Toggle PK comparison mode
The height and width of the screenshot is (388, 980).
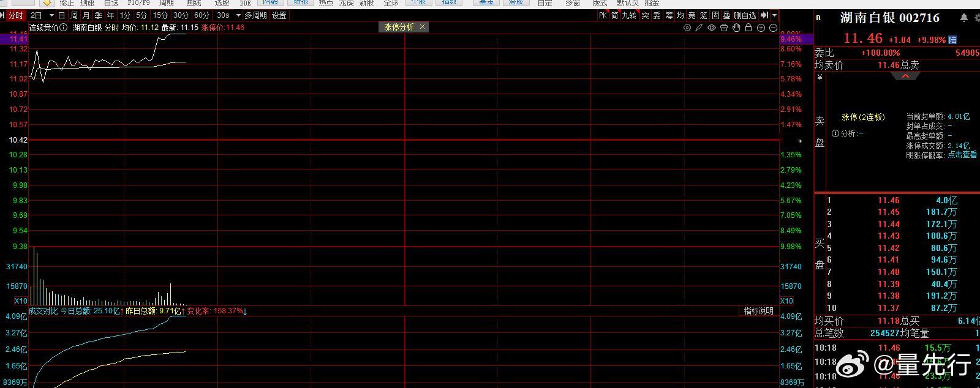click(x=603, y=15)
